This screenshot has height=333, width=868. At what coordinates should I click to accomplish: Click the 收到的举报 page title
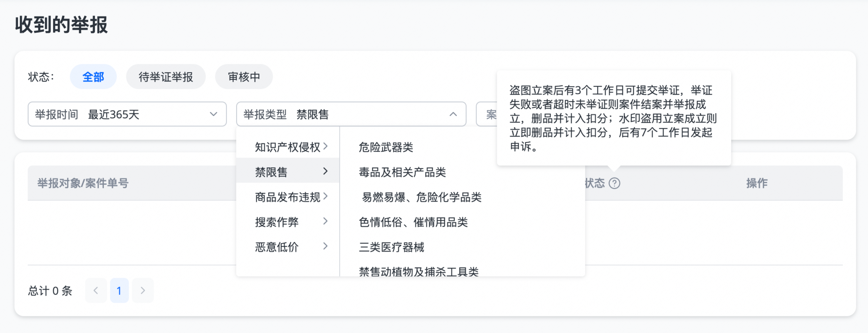click(x=61, y=25)
